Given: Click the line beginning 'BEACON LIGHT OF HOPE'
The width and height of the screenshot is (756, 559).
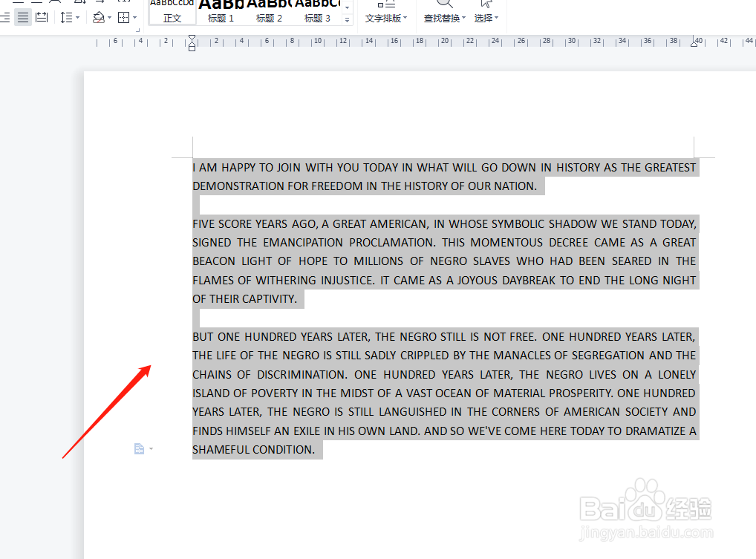Looking at the screenshot, I should [444, 261].
